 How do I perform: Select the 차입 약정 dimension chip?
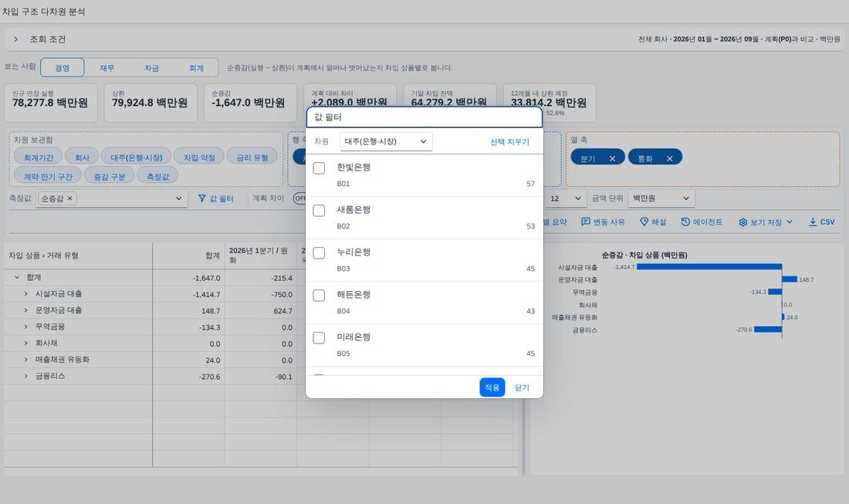pyautogui.click(x=199, y=157)
